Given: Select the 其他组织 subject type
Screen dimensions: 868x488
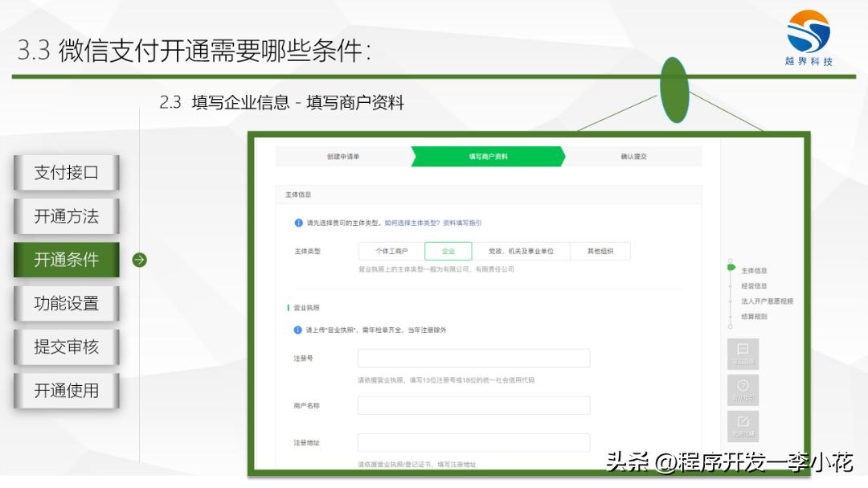Looking at the screenshot, I should [x=603, y=250].
